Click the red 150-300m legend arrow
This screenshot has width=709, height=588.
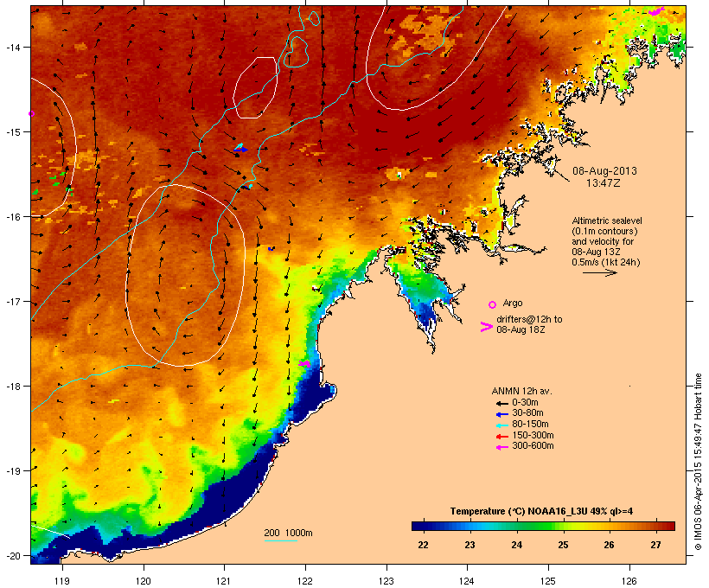[501, 437]
